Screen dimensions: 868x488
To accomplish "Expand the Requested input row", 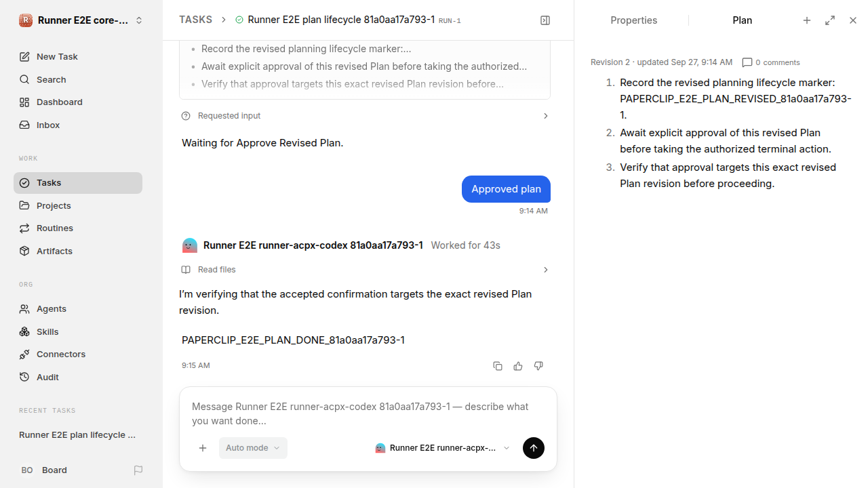I will [x=365, y=116].
